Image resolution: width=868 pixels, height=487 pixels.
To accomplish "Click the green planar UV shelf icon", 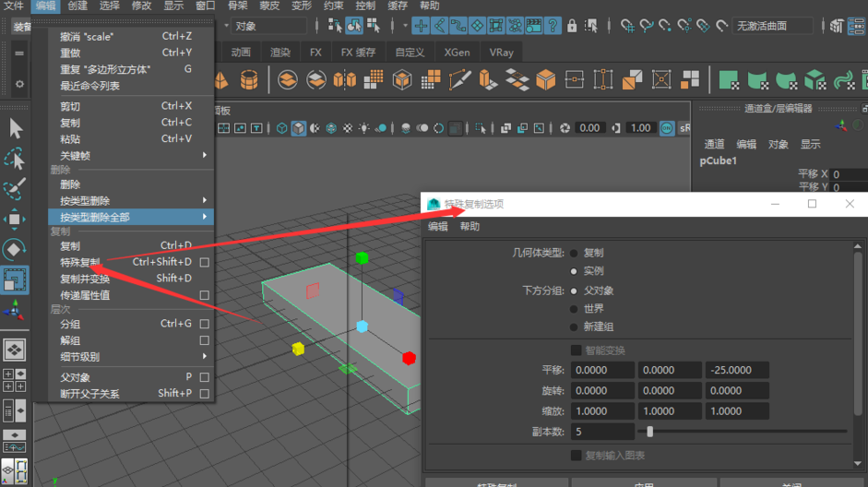I will pyautogui.click(x=729, y=79).
